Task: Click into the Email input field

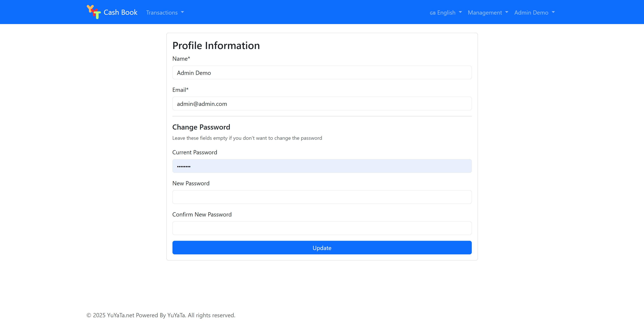Action: 322,104
